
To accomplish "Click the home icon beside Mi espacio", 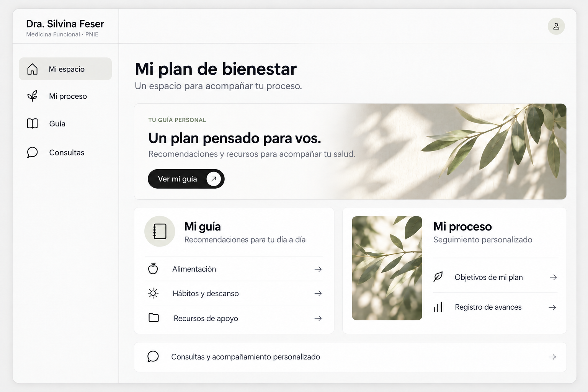I will pos(33,69).
